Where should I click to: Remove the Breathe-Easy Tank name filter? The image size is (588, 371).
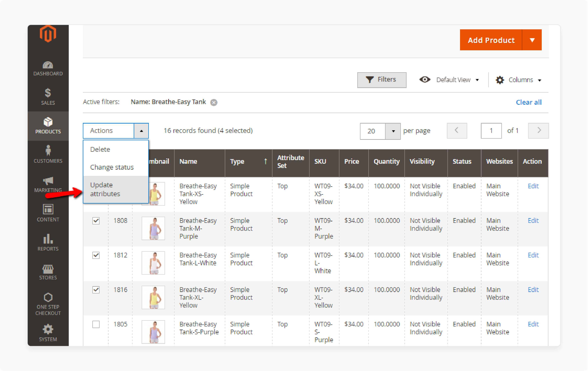[214, 102]
